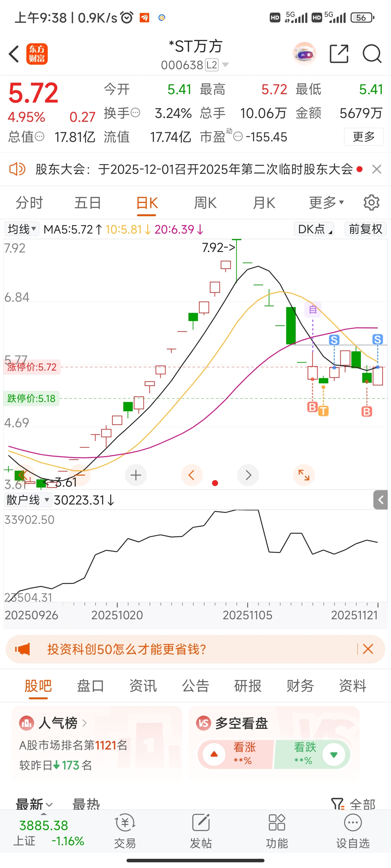Vote 看跌 bearish
The image size is (391, 868).
pyautogui.click(x=313, y=754)
